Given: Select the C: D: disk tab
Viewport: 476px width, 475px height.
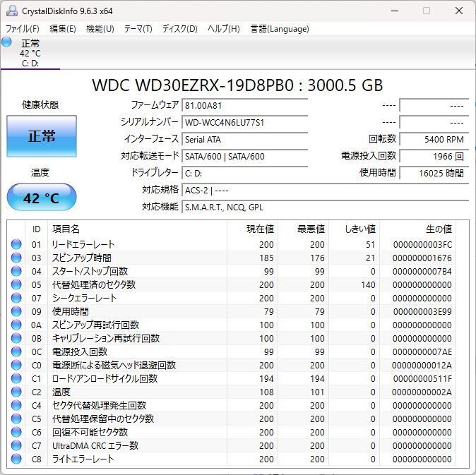Looking at the screenshot, I should pyautogui.click(x=30, y=53).
